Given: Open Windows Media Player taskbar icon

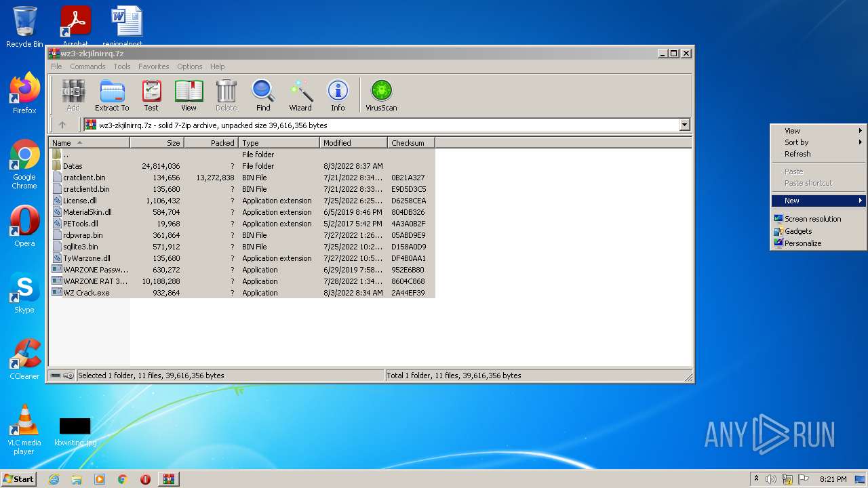Looking at the screenshot, I should pos(100,479).
